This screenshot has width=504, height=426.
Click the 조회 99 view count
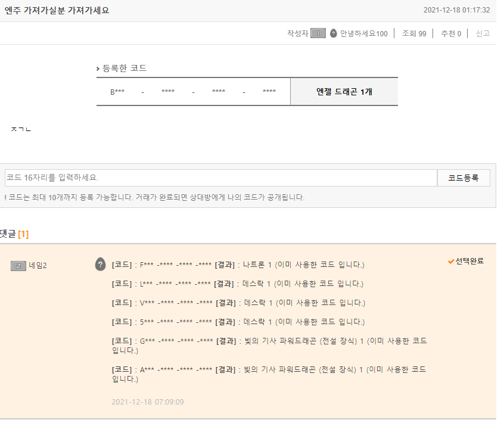tap(414, 33)
